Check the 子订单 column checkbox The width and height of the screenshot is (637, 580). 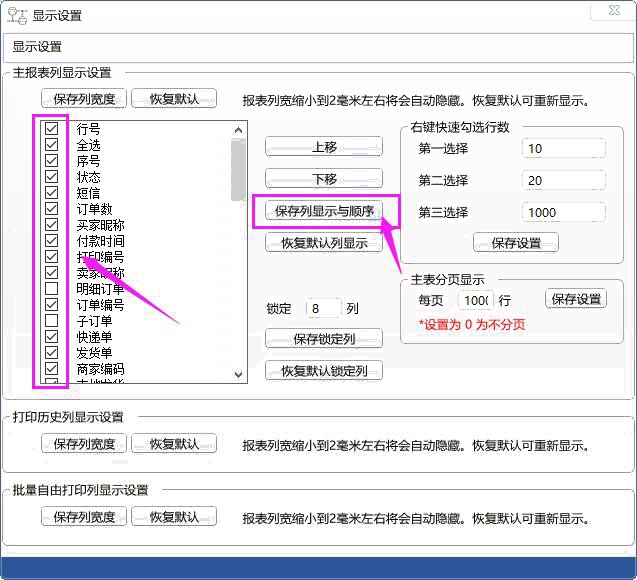[x=51, y=321]
